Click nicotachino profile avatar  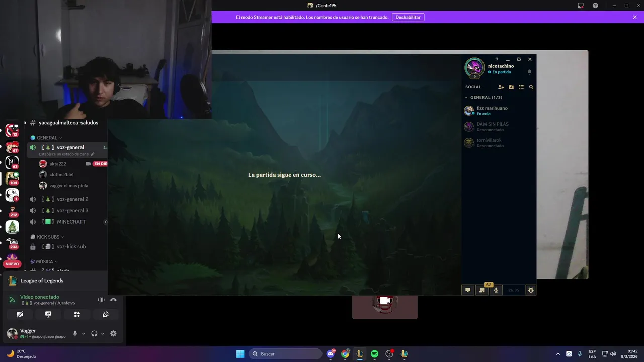coord(474,68)
